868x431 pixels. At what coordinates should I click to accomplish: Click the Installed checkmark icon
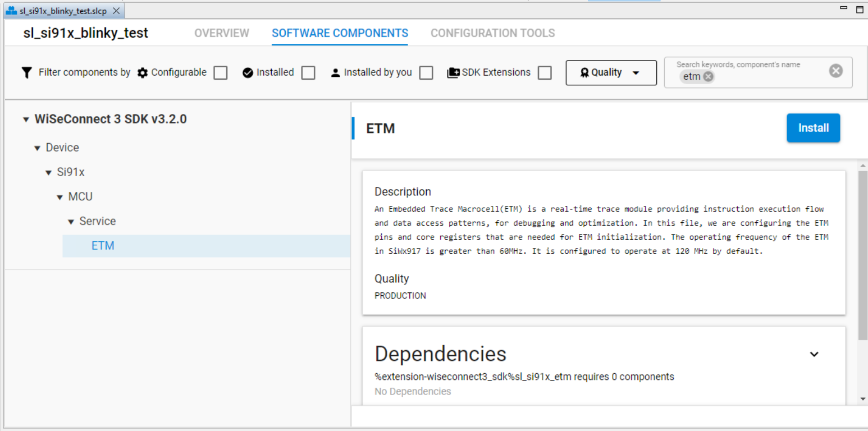click(248, 72)
